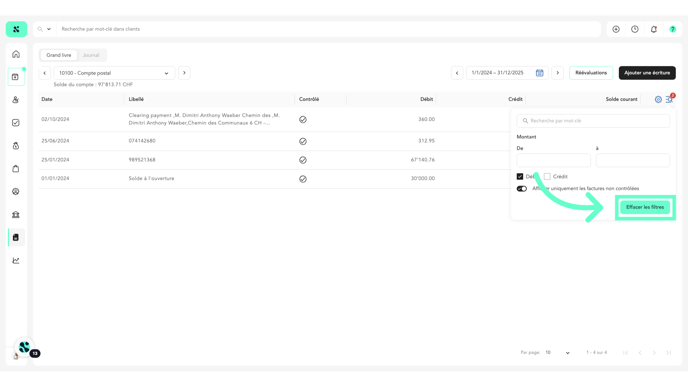Switch to the Grand livre tab
The image size is (688, 387).
click(59, 55)
